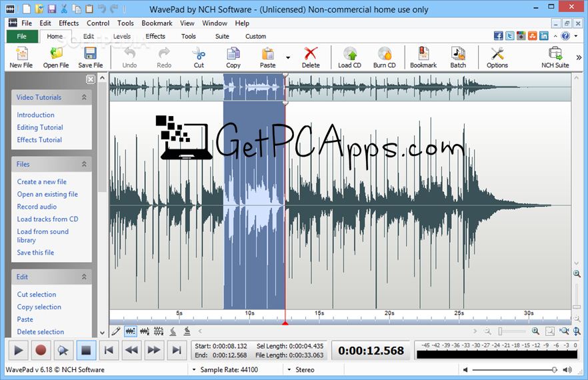Jump to start of file button
Screen dimensions: 588x380
click(109, 351)
